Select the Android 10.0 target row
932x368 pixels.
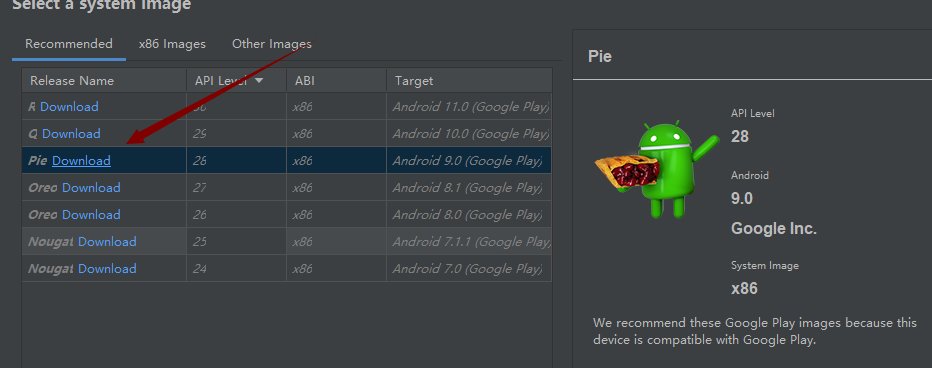pyautogui.click(x=287, y=134)
